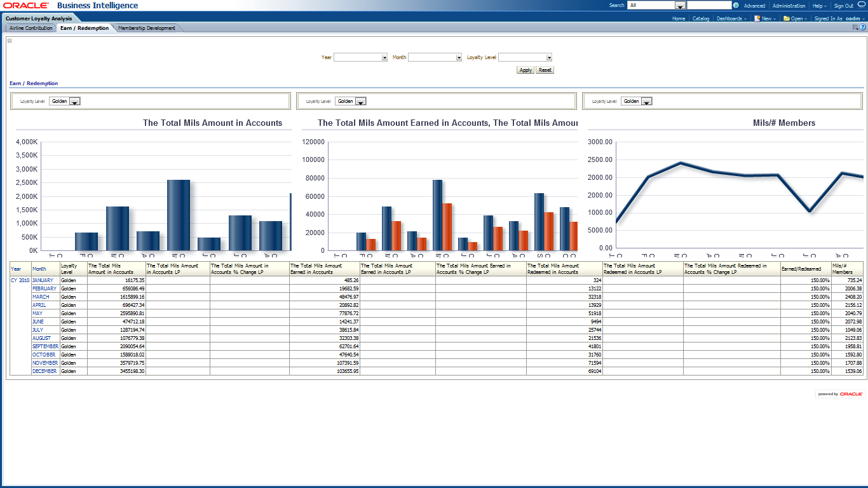Click the green search go arrow icon
Viewport: 868px width, 488px height.
pyautogui.click(x=736, y=6)
